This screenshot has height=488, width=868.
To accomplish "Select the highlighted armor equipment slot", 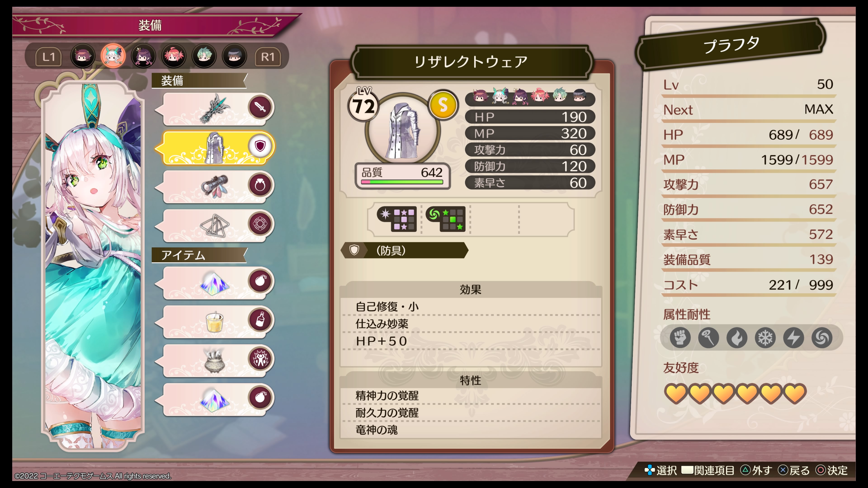I will coord(215,147).
